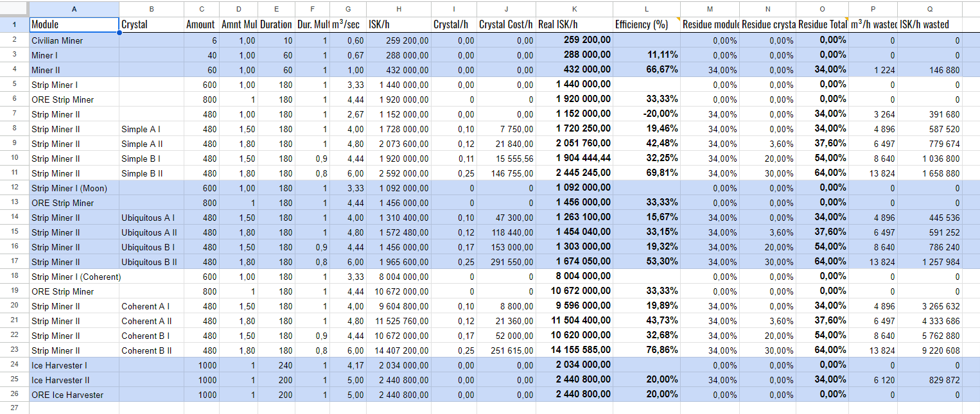This screenshot has height=414, width=980.
Task: Select column Q header
Action: pos(930,9)
